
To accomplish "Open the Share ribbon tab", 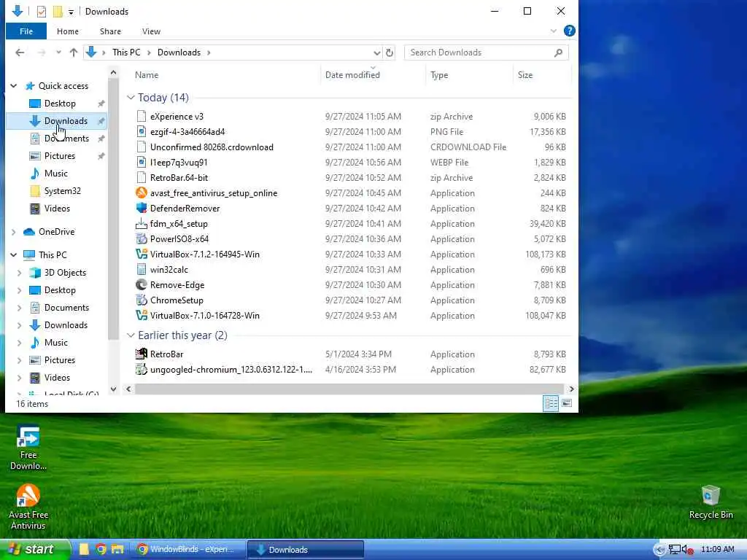I will tap(110, 31).
